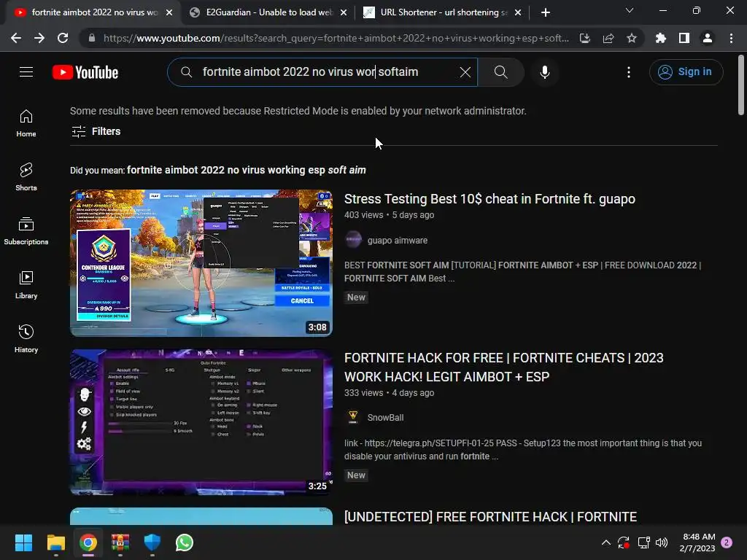Clear the search query with the X
The image size is (747, 560).
click(x=465, y=72)
